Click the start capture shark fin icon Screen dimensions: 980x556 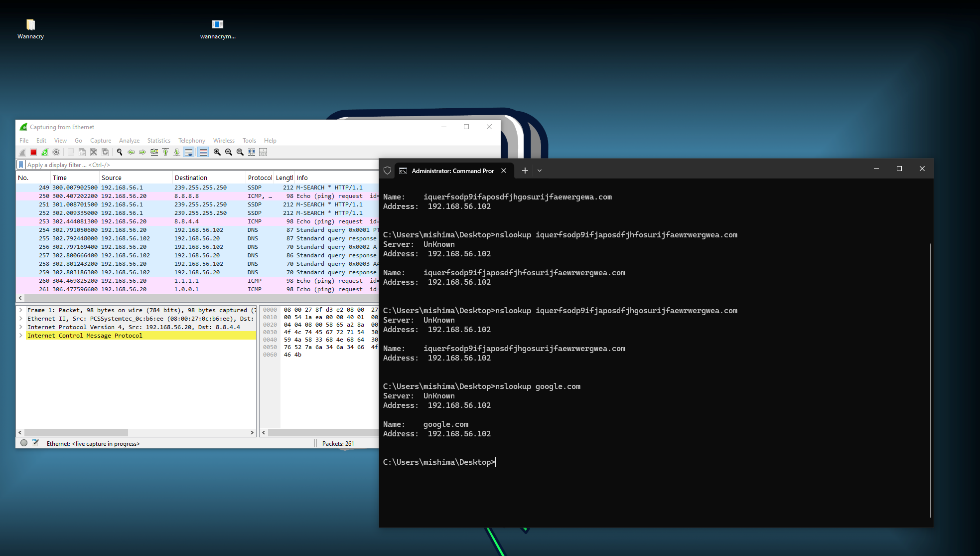pyautogui.click(x=22, y=152)
